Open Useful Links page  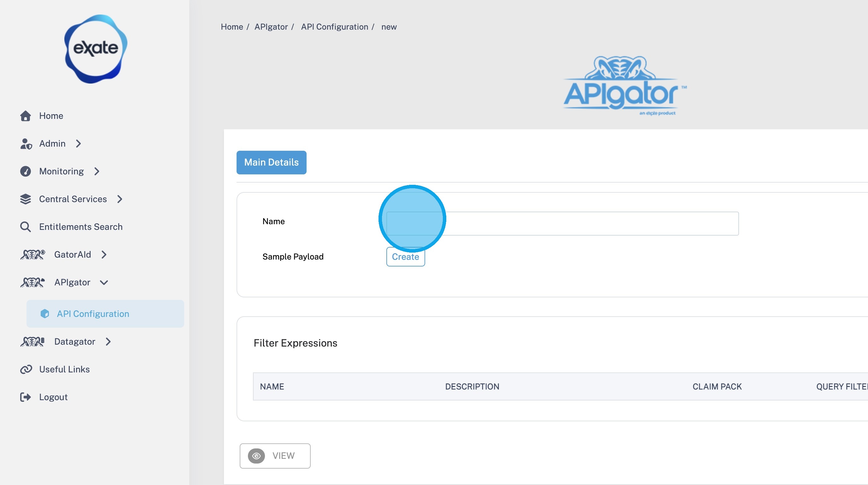[64, 370]
